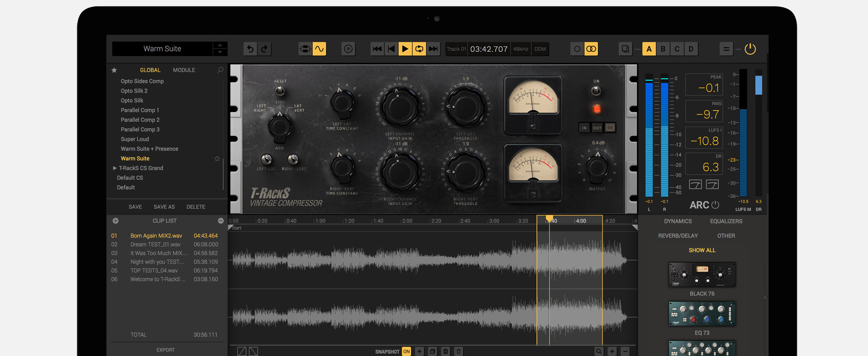Image resolution: width=868 pixels, height=356 pixels.
Task: Activate comparison slot A
Action: coord(649,49)
